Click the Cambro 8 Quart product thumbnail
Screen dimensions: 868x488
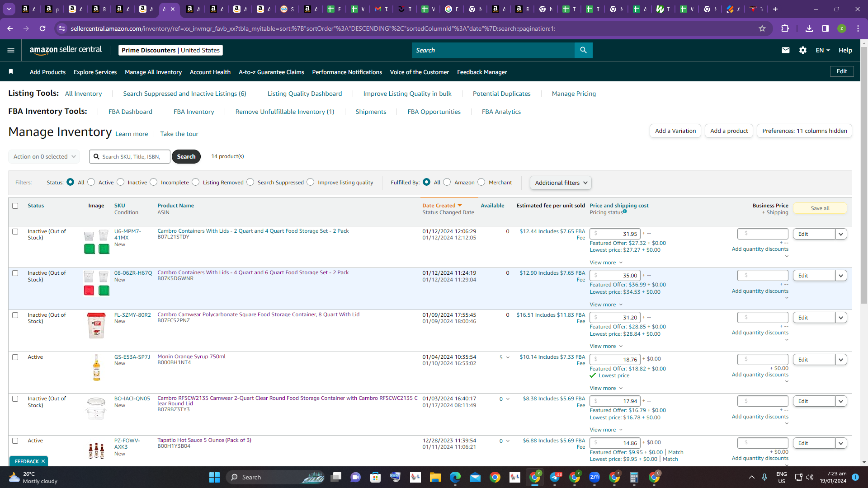96,325
